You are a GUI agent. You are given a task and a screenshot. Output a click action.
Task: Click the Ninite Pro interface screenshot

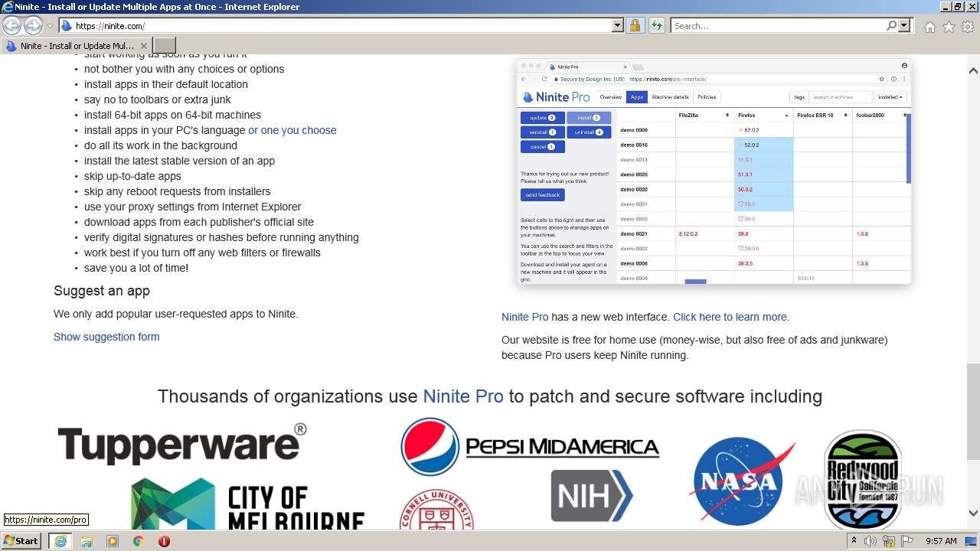point(714,172)
